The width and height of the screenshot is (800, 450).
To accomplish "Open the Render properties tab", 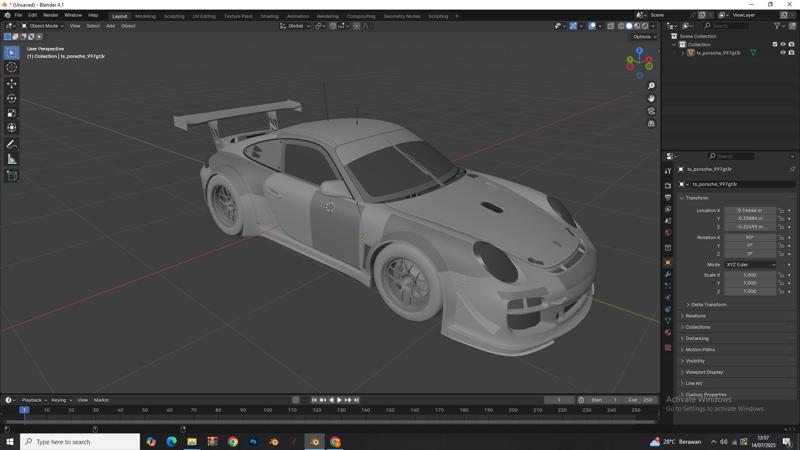I will pos(668,186).
